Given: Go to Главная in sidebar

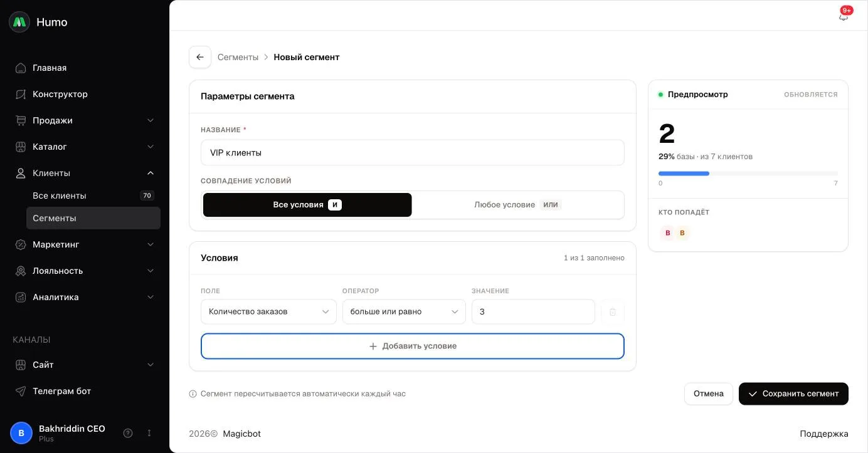Looking at the screenshot, I should pyautogui.click(x=85, y=68).
